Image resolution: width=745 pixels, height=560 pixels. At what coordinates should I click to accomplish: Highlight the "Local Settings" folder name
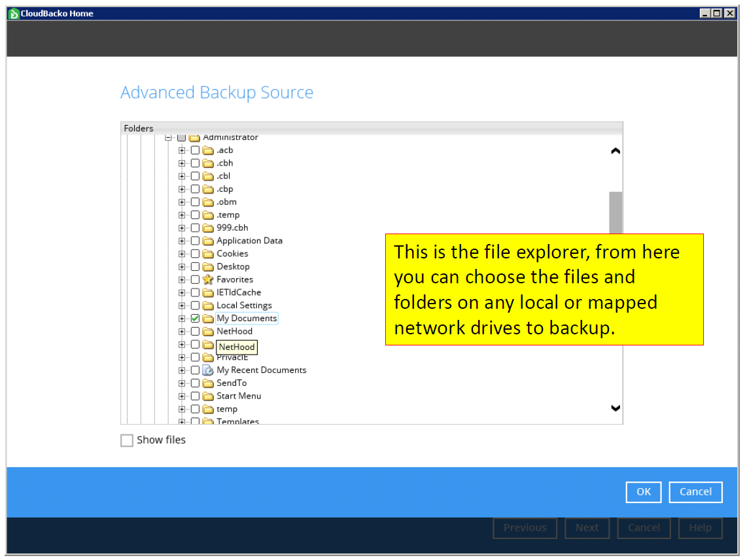click(244, 306)
